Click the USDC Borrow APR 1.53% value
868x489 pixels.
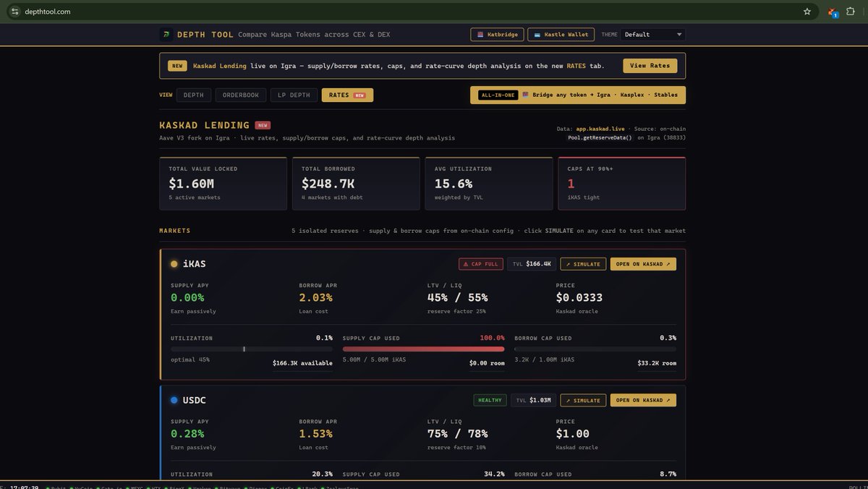(x=316, y=433)
